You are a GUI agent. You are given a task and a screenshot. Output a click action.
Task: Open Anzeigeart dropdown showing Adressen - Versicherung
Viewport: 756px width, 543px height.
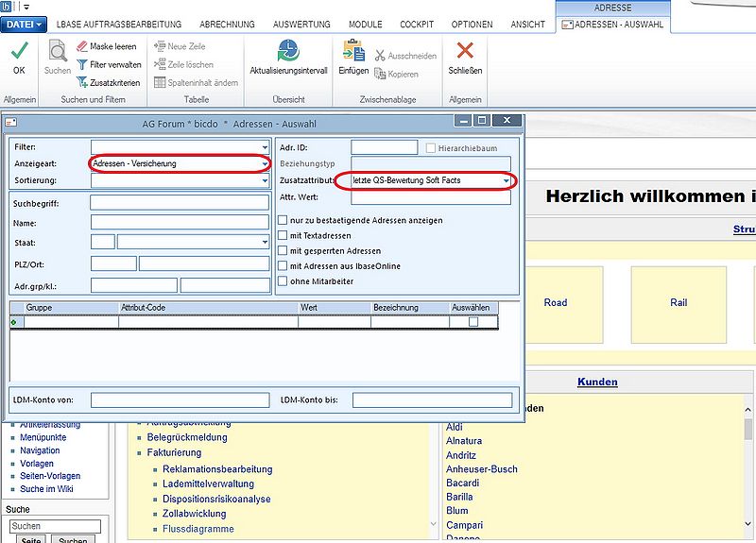pos(265,163)
